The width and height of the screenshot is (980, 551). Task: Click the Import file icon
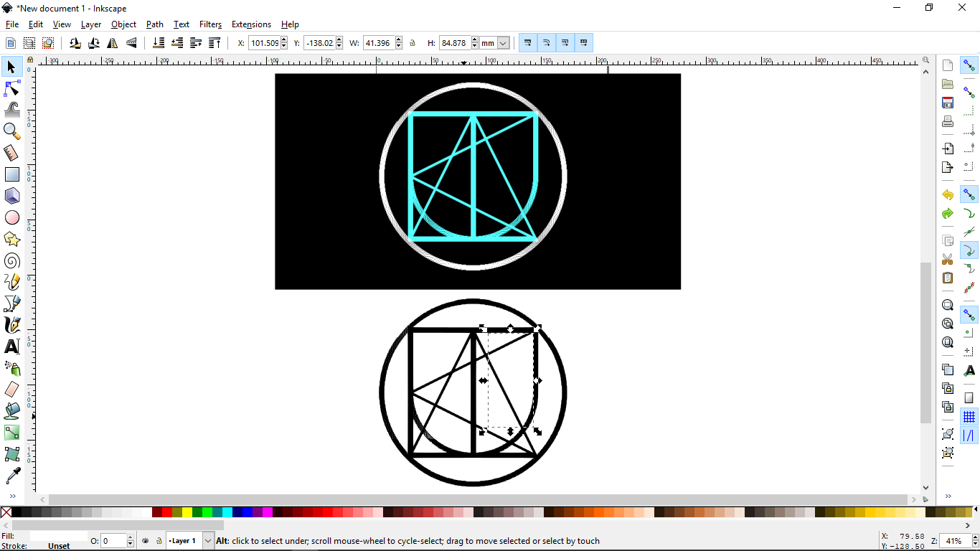click(948, 149)
